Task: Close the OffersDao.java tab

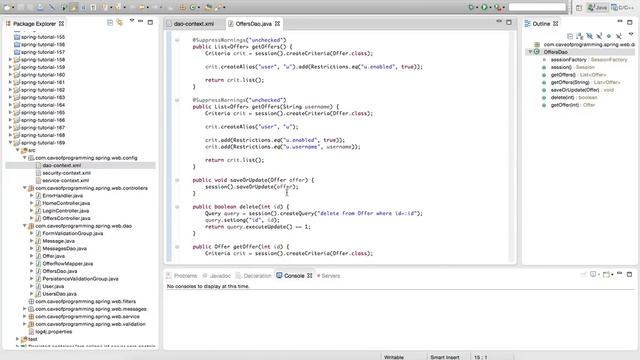Action: click(x=278, y=24)
